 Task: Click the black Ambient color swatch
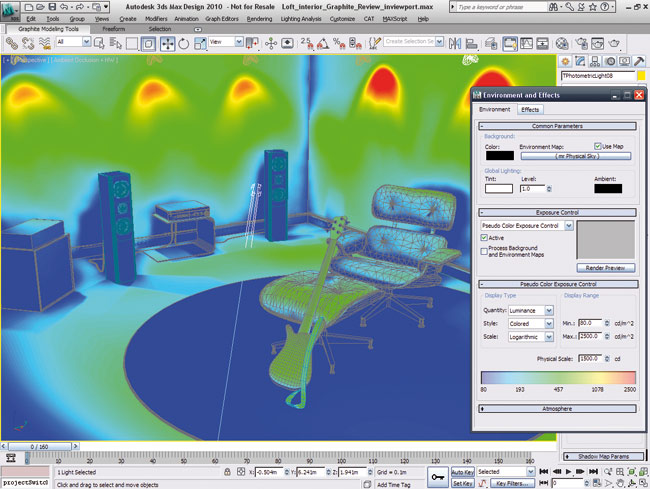tap(607, 188)
